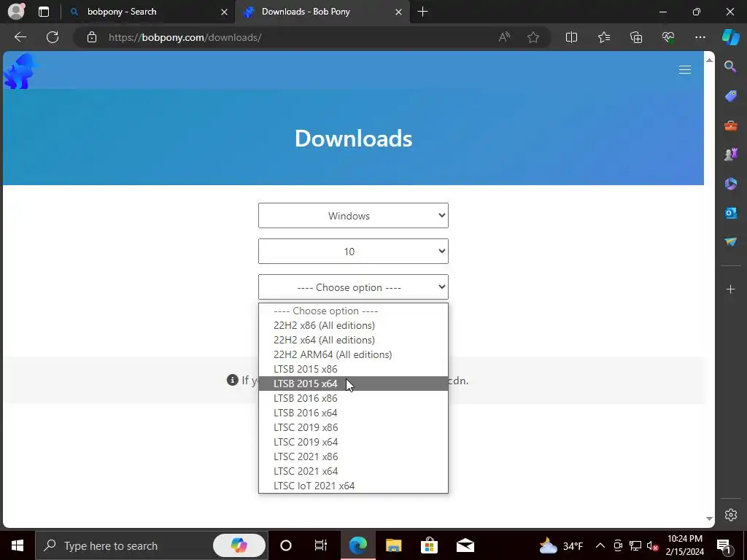Image resolution: width=747 pixels, height=560 pixels.
Task: Click the Bob Pony site logo
Action: pyautogui.click(x=20, y=71)
